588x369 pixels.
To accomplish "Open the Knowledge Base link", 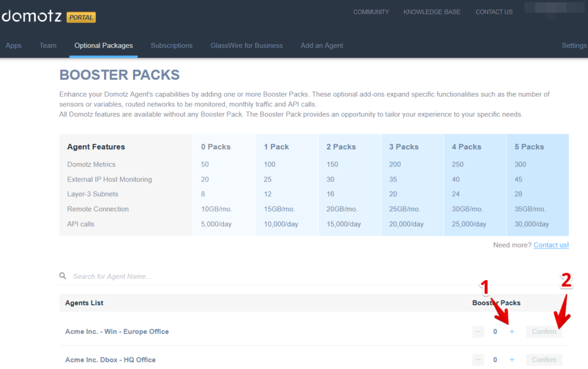I will tap(432, 12).
